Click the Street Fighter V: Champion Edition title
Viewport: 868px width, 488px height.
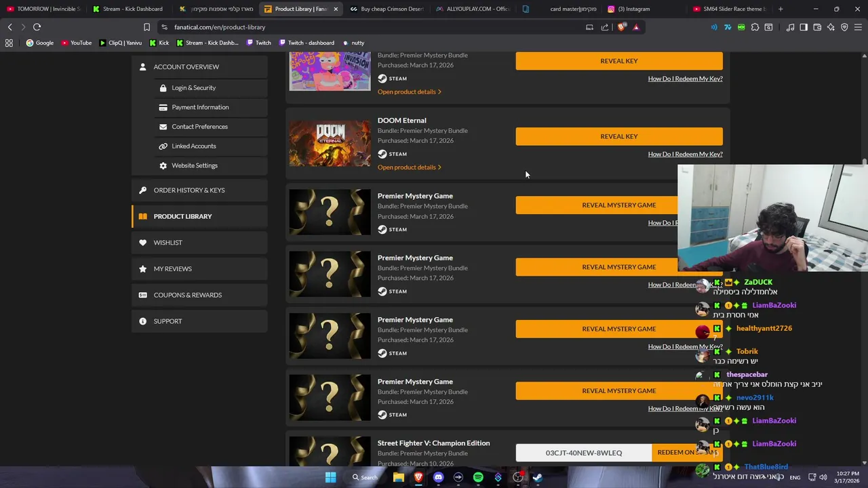click(433, 443)
